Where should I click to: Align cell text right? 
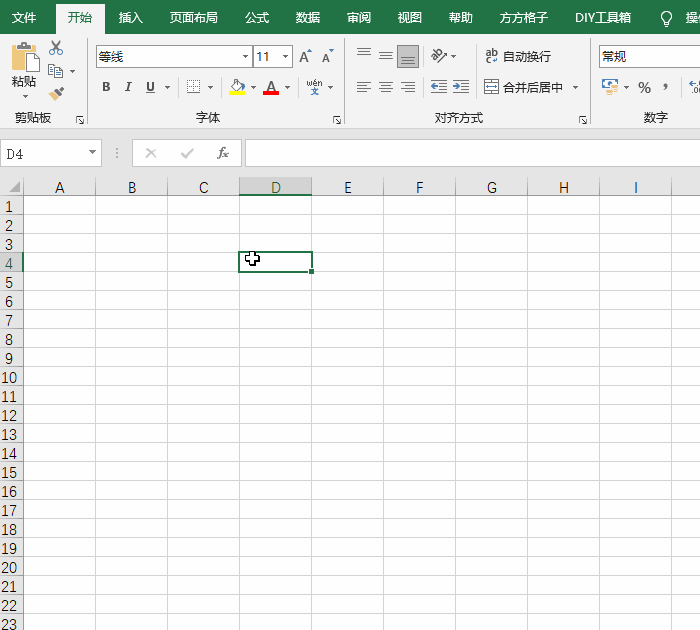tap(408, 87)
